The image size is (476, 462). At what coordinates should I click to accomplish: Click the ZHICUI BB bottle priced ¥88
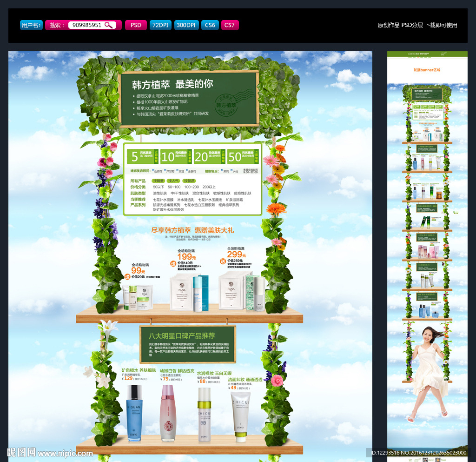click(x=205, y=415)
